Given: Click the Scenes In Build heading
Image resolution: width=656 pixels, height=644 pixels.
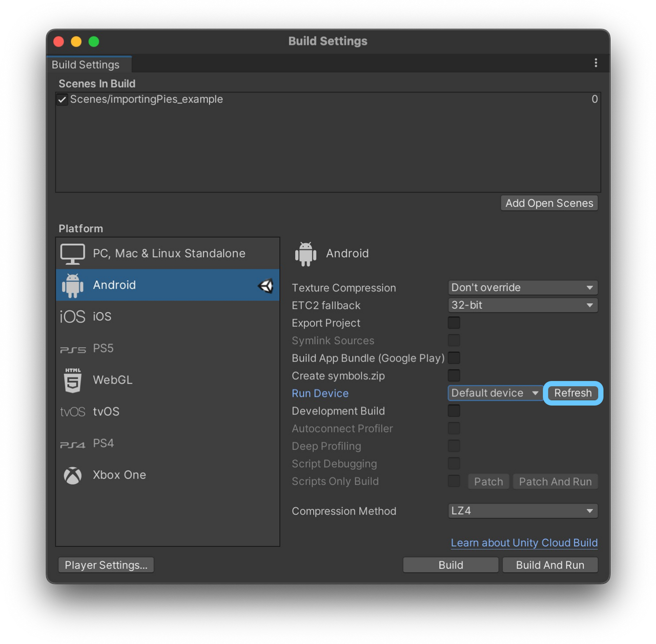Looking at the screenshot, I should click(x=97, y=84).
